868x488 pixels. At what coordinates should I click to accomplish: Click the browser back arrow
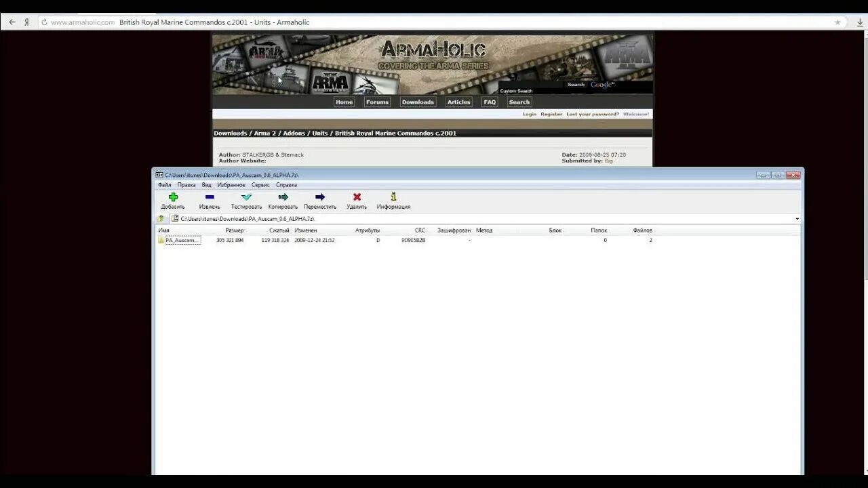coord(12,22)
